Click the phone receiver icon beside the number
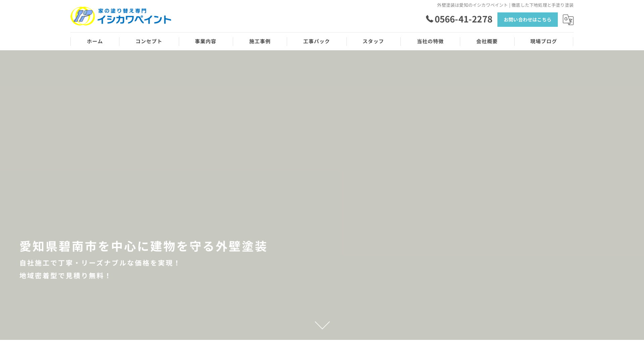 pyautogui.click(x=429, y=19)
